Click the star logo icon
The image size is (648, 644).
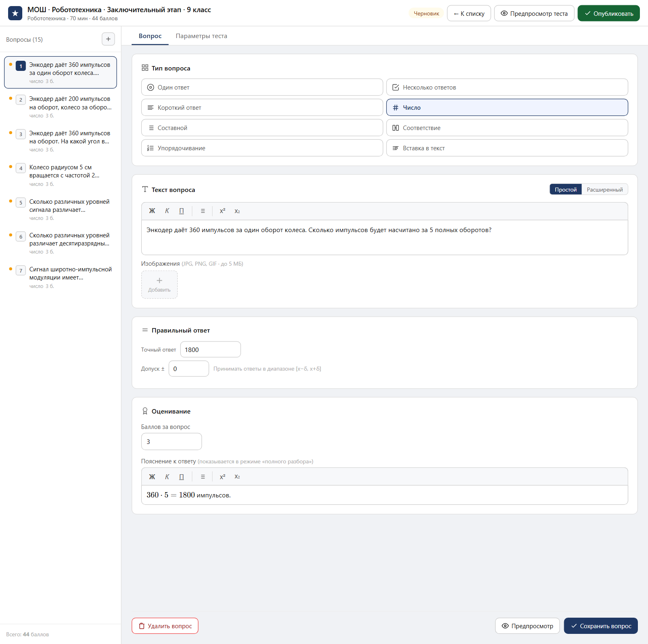(x=15, y=13)
